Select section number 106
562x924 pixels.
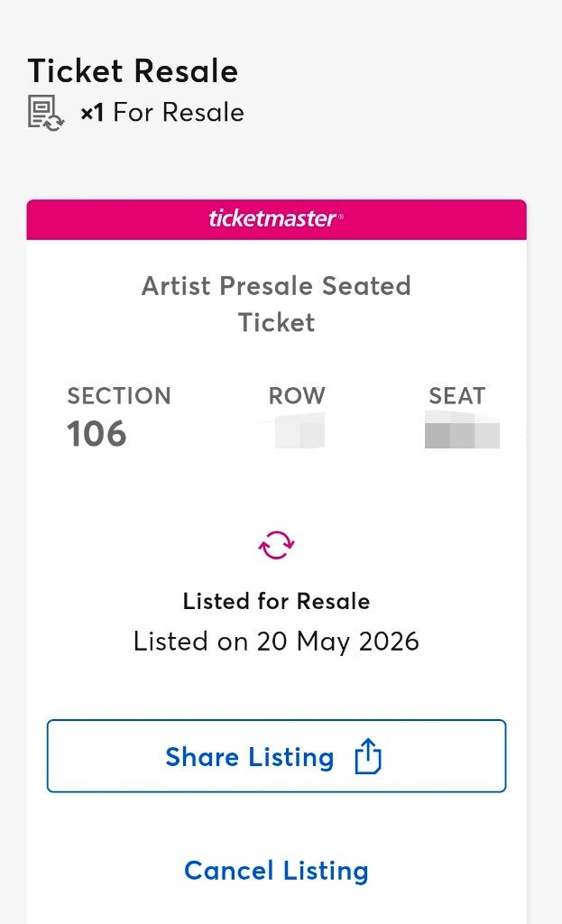point(97,434)
